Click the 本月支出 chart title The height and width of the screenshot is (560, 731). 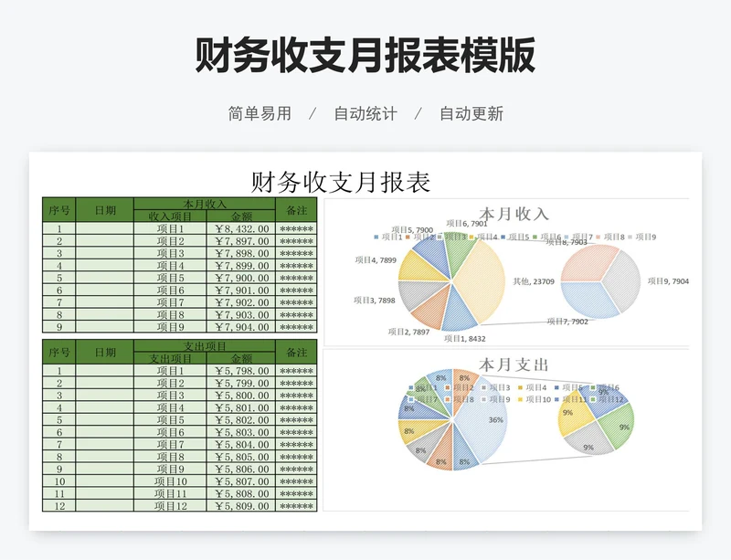(x=514, y=365)
